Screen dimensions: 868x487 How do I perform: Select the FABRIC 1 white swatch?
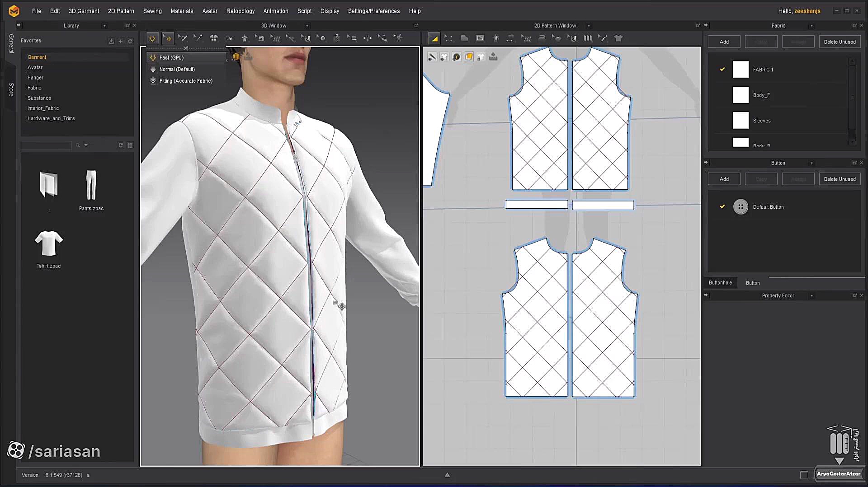pyautogui.click(x=741, y=70)
